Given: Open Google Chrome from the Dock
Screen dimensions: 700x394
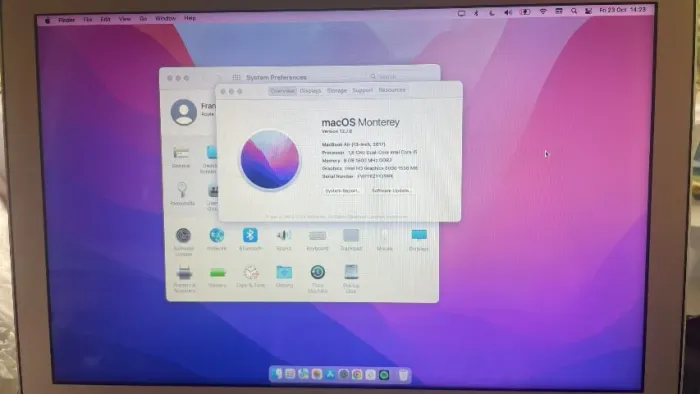Looking at the screenshot, I should 357,374.
